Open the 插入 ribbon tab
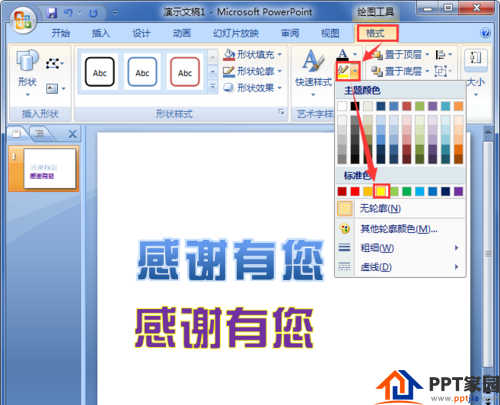Image resolution: width=500 pixels, height=405 pixels. tap(101, 33)
